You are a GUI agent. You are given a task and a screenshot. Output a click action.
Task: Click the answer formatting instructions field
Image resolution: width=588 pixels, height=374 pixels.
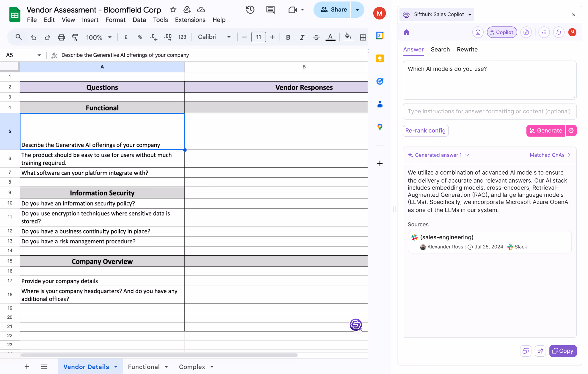(490, 111)
